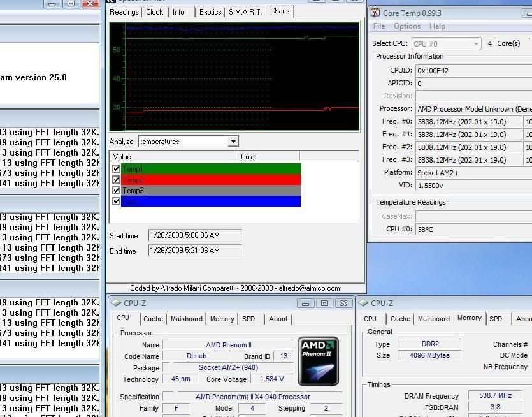Open the SPD tab in right CPU-Z
The height and width of the screenshot is (417, 532).
[496, 319]
